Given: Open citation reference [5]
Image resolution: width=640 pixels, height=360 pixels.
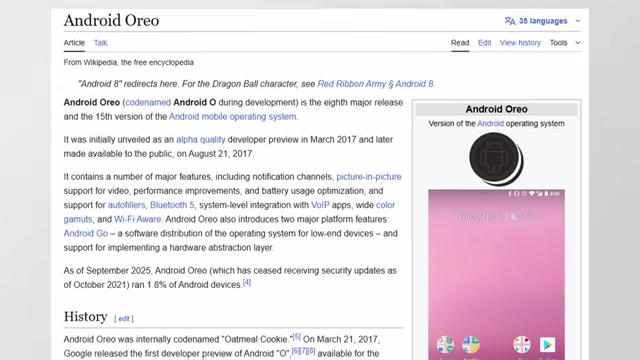Looking at the screenshot, I should tap(297, 337).
